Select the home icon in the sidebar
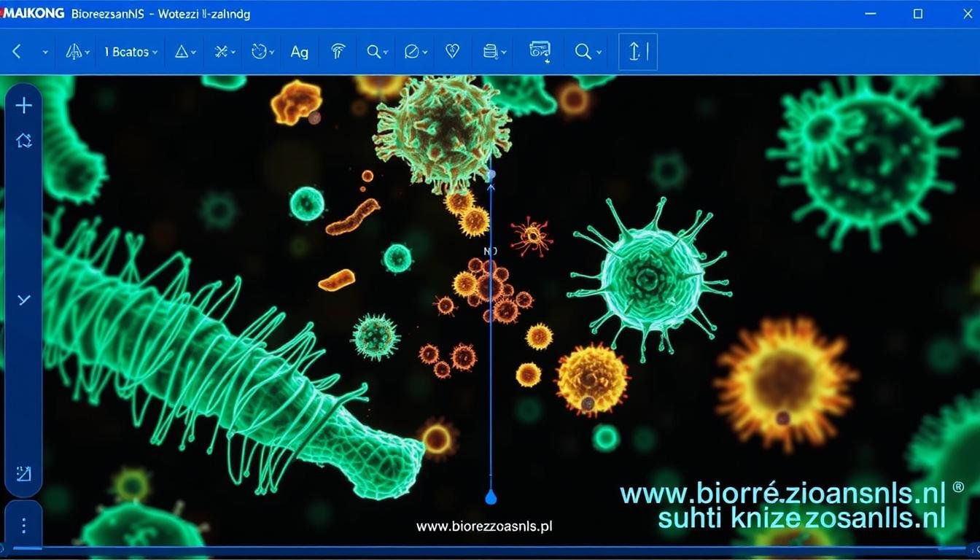 coord(23,140)
